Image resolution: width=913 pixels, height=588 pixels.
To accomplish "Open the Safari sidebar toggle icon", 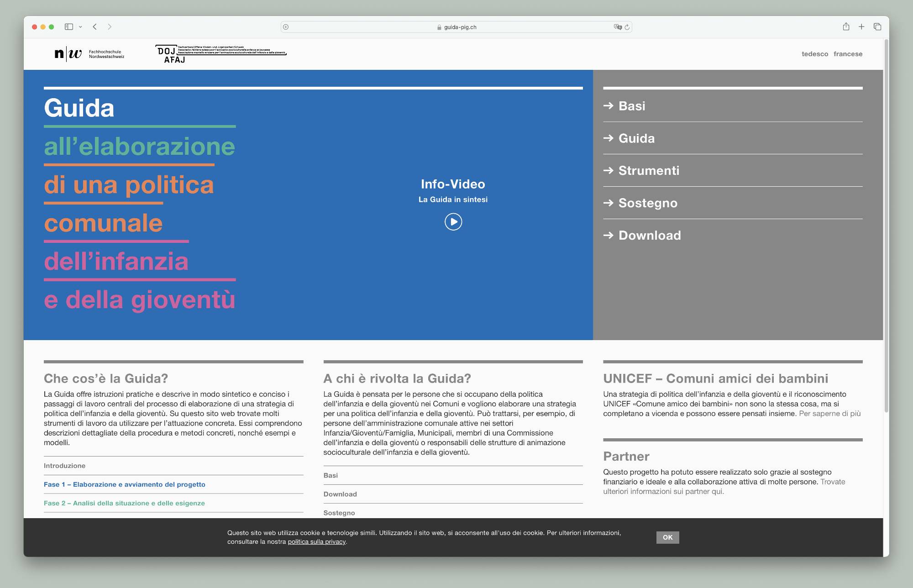I will pos(69,27).
